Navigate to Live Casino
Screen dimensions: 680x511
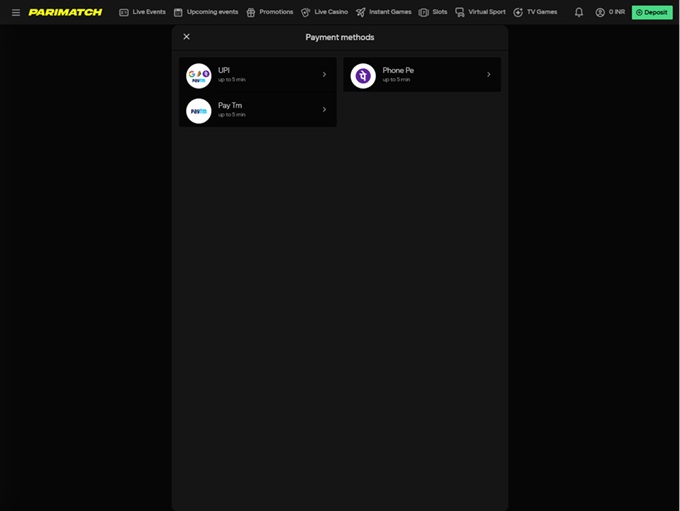tap(324, 12)
